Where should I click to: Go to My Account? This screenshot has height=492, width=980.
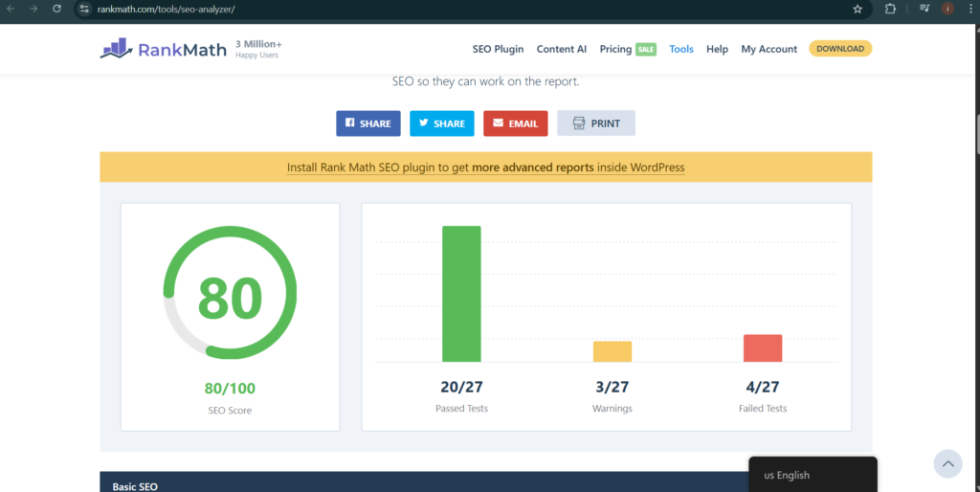(x=768, y=49)
